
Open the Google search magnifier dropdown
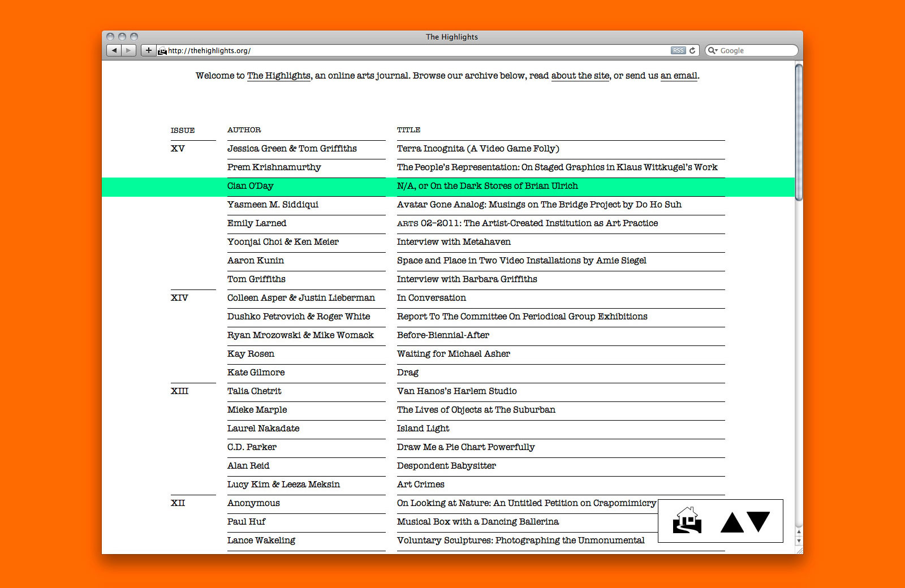pos(713,50)
